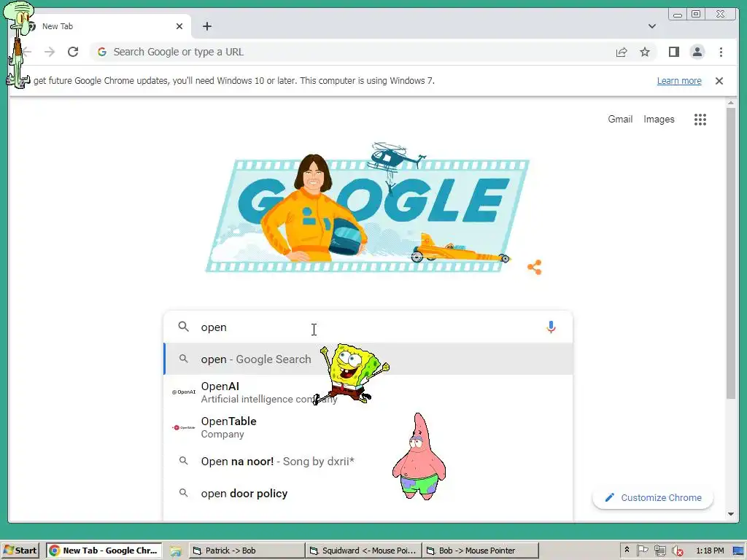Click the vertical scrollbar thumb
Screen dimensions: 747x560
pos(731,253)
